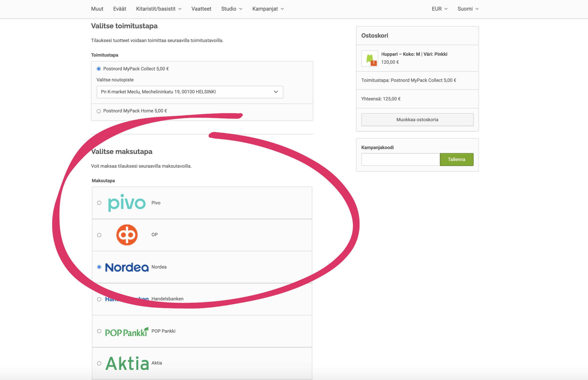The width and height of the screenshot is (588, 380).
Task: Expand the EUR currency selector
Action: coord(439,9)
